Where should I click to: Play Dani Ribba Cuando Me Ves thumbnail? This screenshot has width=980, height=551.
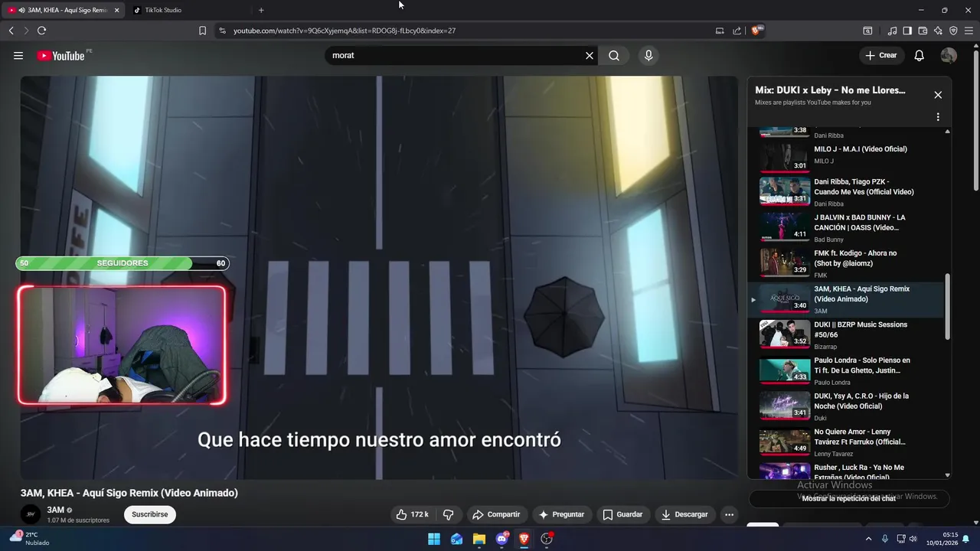[785, 191]
